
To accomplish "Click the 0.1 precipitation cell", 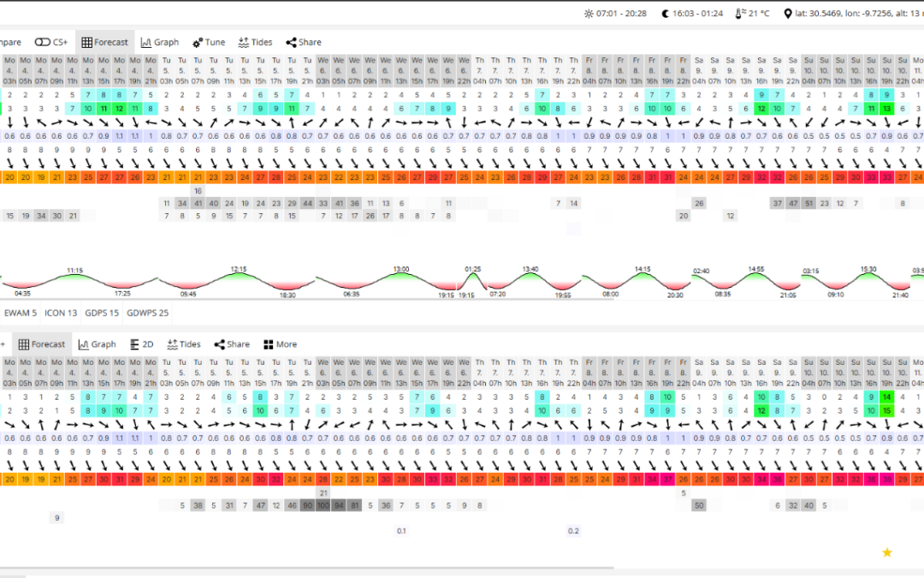I will (401, 531).
